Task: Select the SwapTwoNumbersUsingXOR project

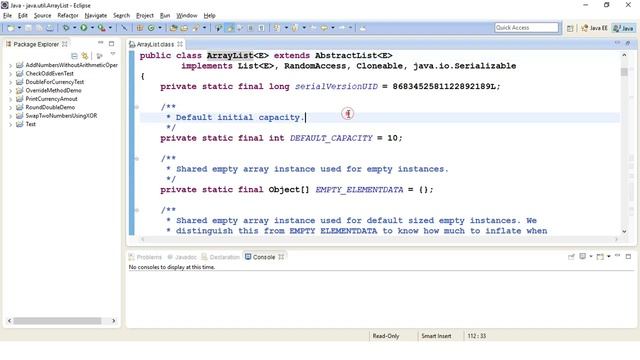Action: (61, 116)
